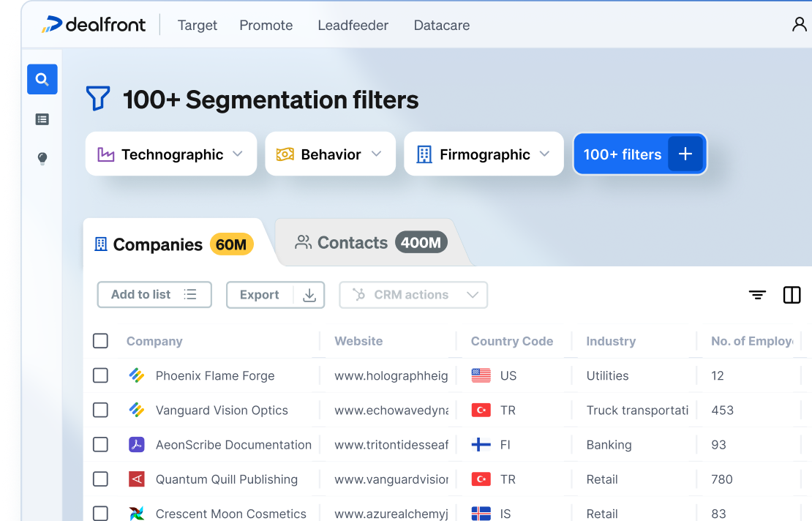Check Vanguard Vision Optics row checkbox
The image size is (812, 521).
pyautogui.click(x=100, y=411)
